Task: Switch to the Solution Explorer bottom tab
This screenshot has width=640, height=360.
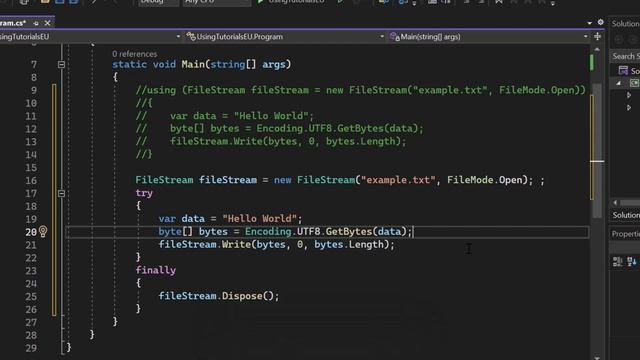Action: click(x=626, y=215)
